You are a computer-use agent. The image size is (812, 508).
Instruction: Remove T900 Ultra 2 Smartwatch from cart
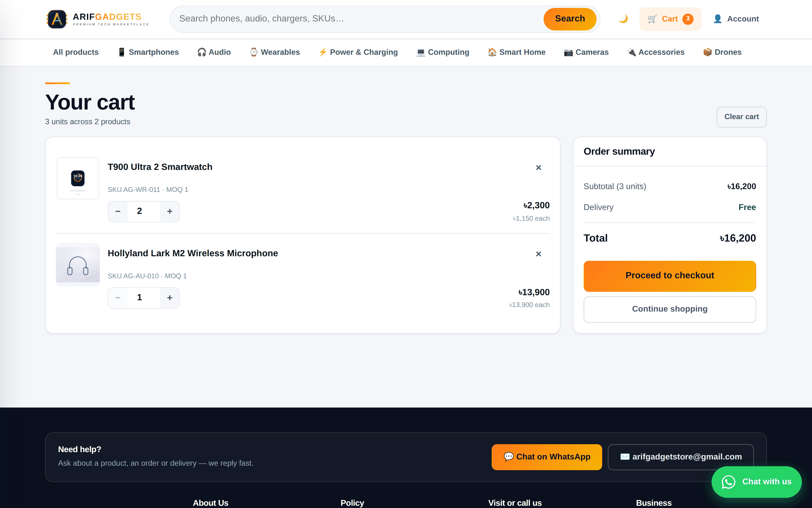[x=539, y=167]
